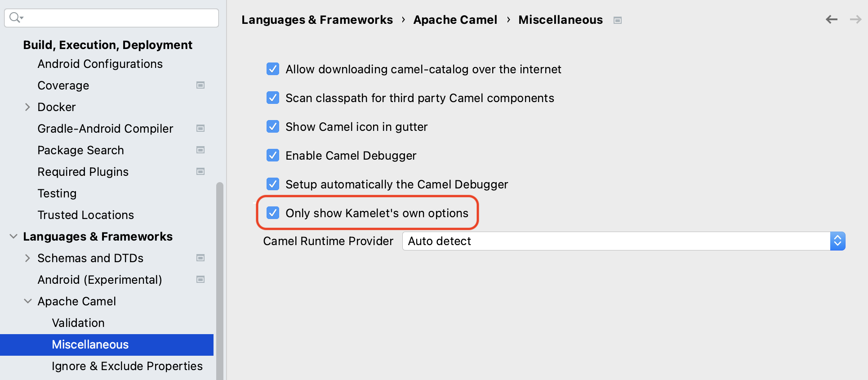Expand the Docker tree item
Viewport: 868px width, 380px height.
[28, 107]
